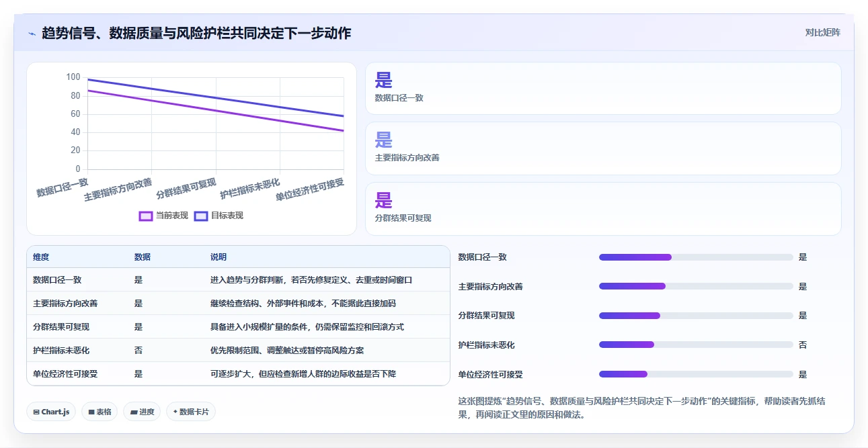Click the 分群结果可复现 progress row label
This screenshot has height=448, width=868.
pyautogui.click(x=486, y=315)
